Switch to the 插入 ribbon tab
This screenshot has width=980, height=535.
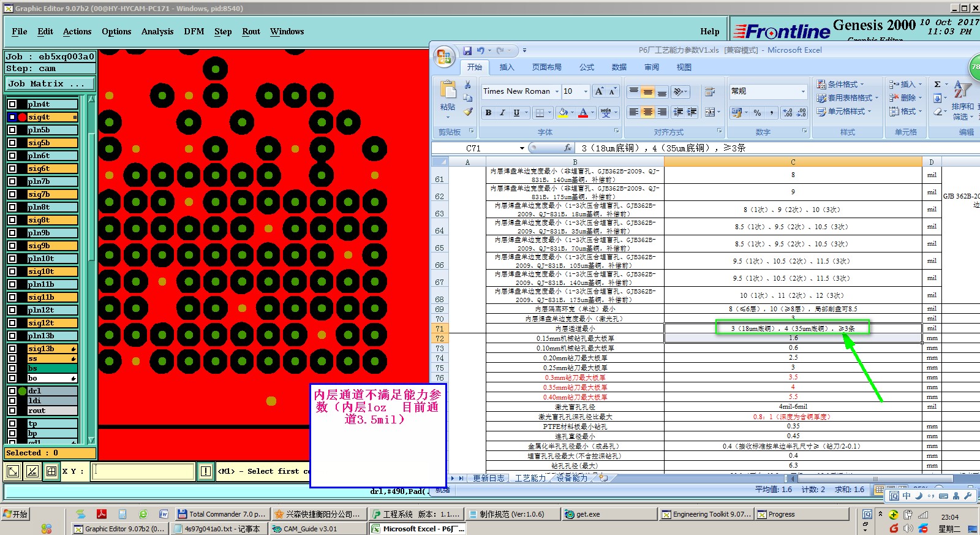[507, 67]
